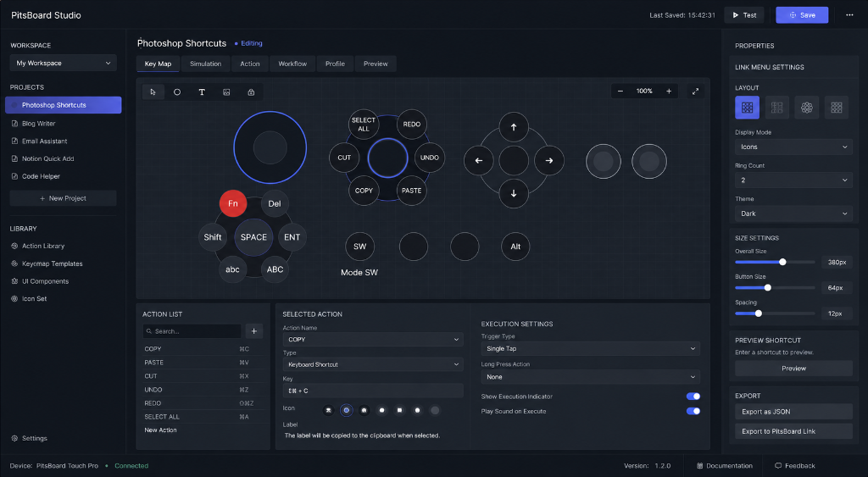Click the lock tool icon
This screenshot has width=868, height=477.
[x=251, y=92]
